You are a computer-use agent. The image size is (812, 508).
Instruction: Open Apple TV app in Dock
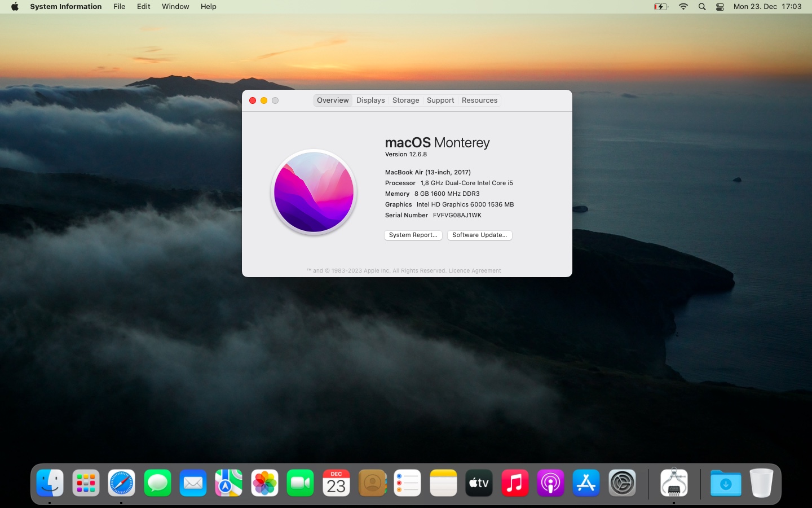[x=479, y=483]
